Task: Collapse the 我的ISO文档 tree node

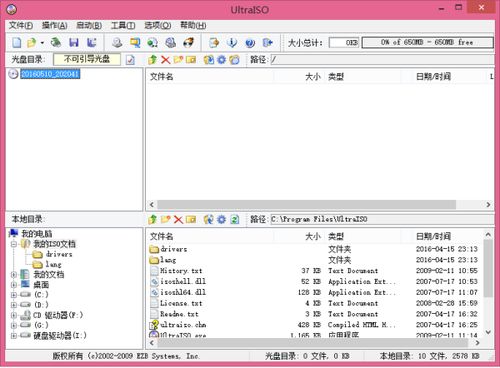Action: coord(14,244)
